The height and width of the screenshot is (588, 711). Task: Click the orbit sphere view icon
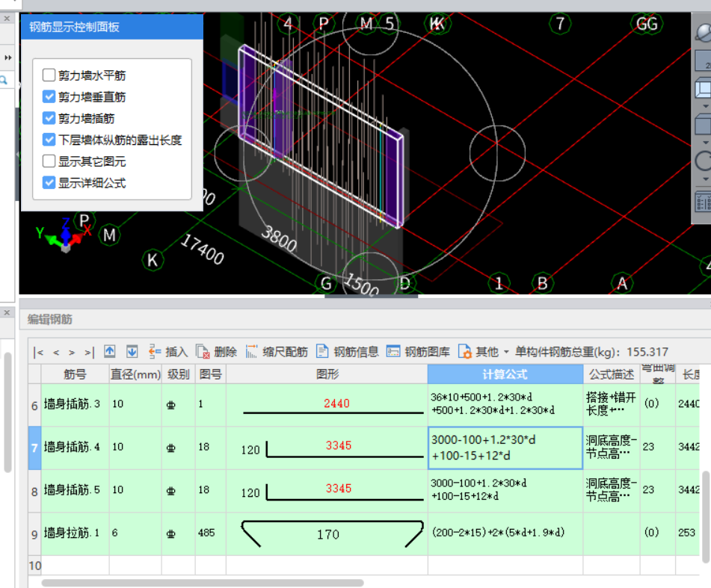pos(704,31)
